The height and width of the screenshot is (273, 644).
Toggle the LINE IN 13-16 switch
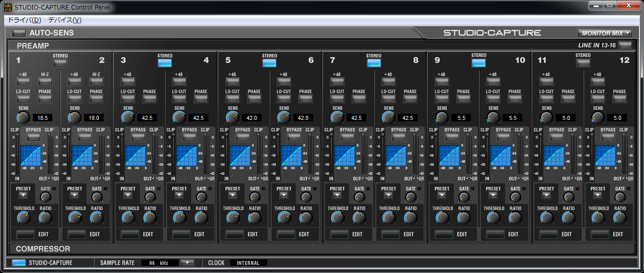[x=624, y=45]
